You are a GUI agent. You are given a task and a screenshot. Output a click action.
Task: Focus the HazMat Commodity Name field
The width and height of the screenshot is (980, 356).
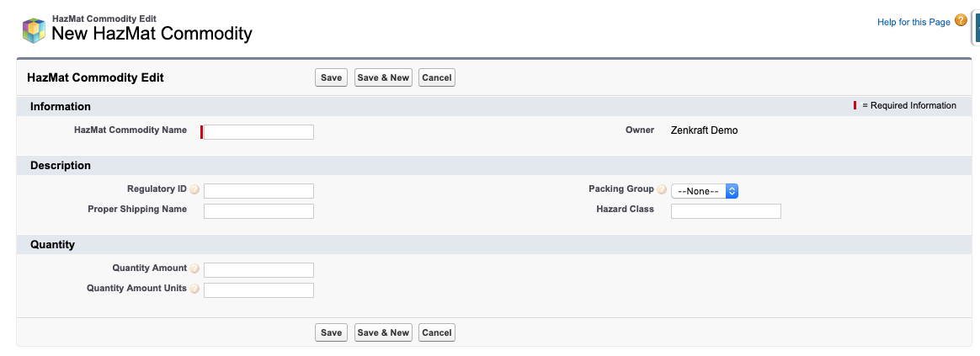point(258,132)
